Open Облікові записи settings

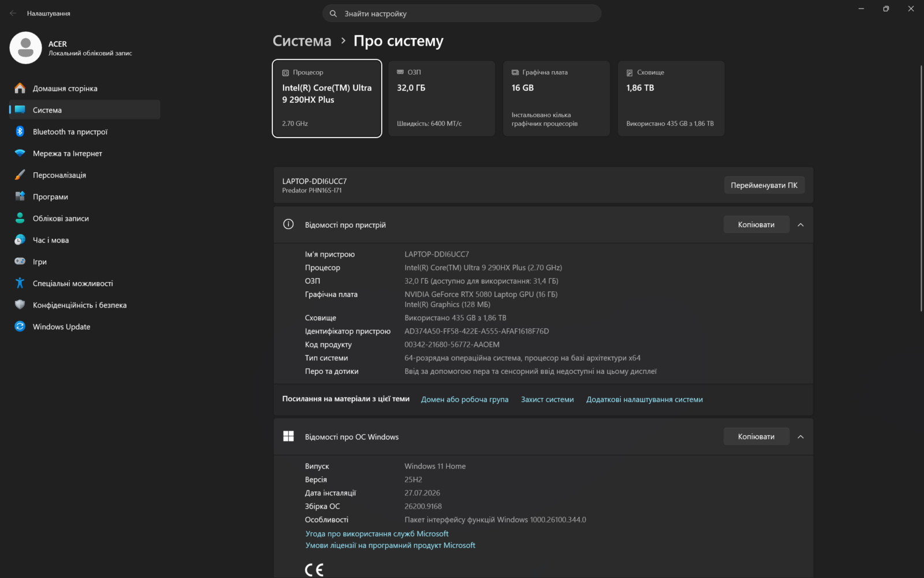tap(84, 218)
